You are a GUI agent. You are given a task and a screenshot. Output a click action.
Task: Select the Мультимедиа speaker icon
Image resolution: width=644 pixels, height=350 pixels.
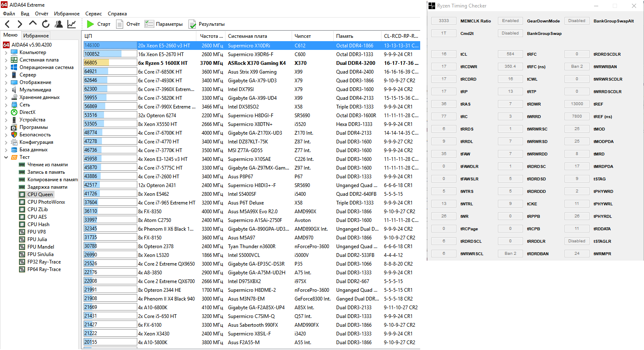click(14, 90)
